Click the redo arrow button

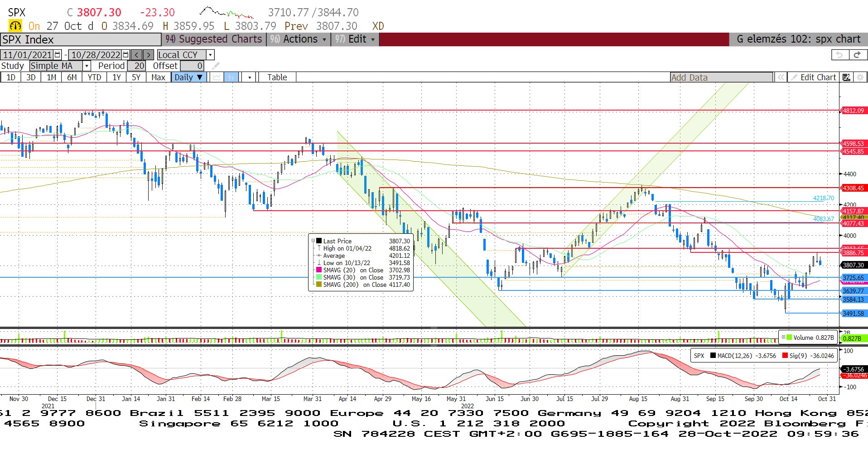(857, 55)
